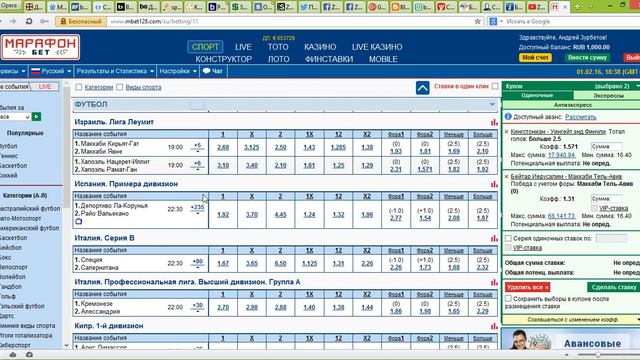Open Теннис in popular sports list
Viewport: 640px width, 360px height.
pos(9,156)
